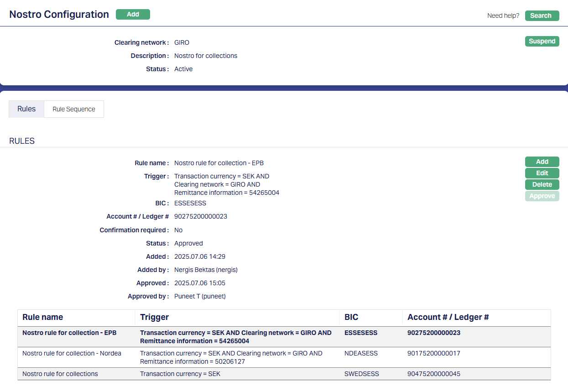
Task: Select the Nostro rule for collections row name
Action: pyautogui.click(x=60, y=374)
